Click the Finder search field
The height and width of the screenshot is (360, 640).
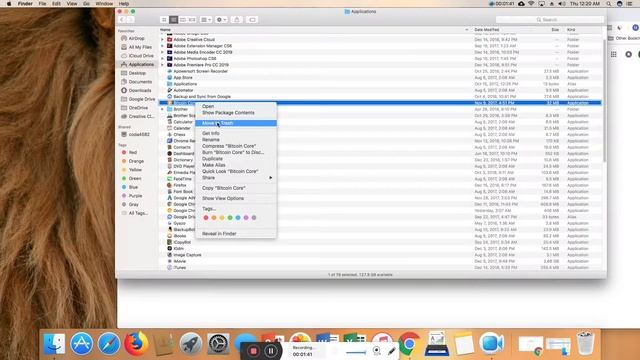549,20
